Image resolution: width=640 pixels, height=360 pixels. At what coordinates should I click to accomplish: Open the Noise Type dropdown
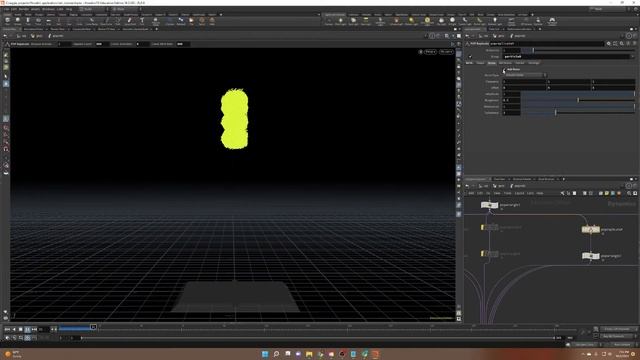pyautogui.click(x=526, y=75)
